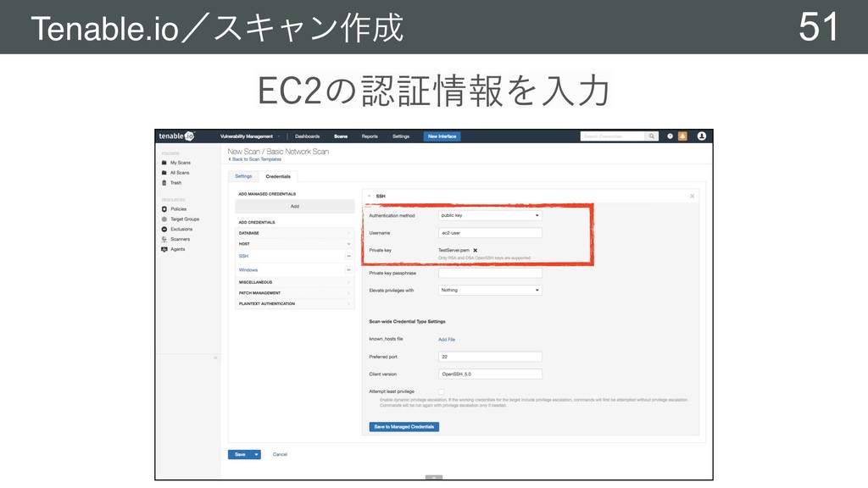Collapse the left sidebar handle
Image resolution: width=868 pixels, height=488 pixels.
pos(215,358)
